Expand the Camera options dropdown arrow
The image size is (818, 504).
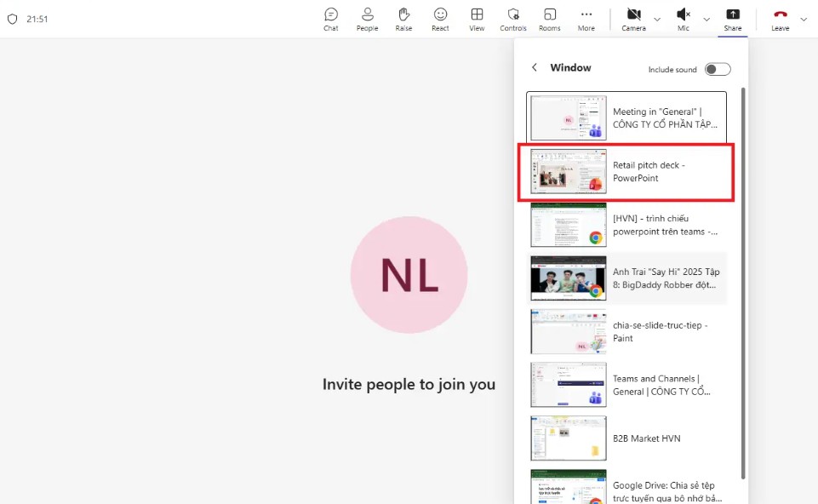(657, 19)
